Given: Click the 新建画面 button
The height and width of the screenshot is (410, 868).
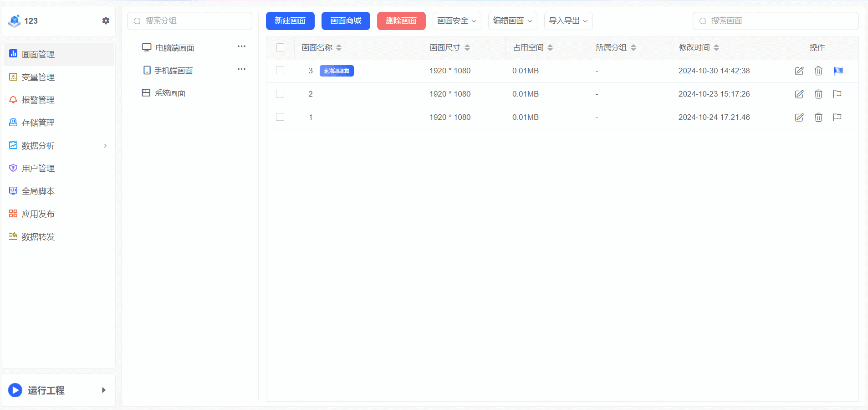Looking at the screenshot, I should click(290, 21).
